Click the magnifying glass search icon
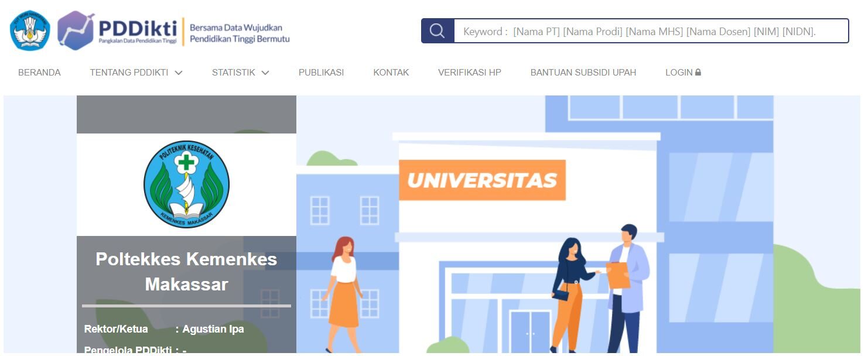The image size is (868, 356). coord(438,31)
